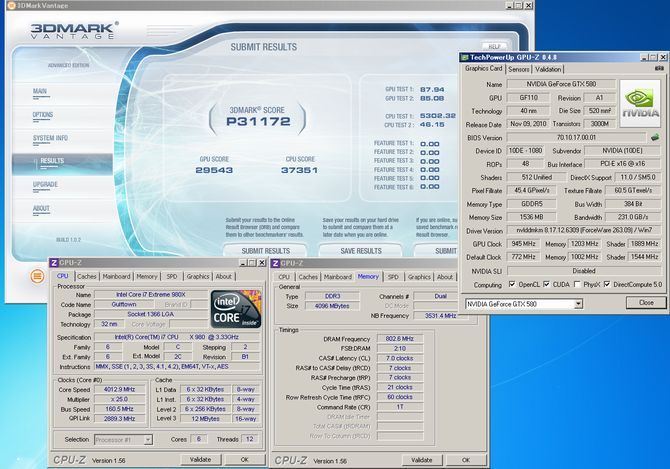Click OK in the right CPU-Z window
The image size is (670, 469).
[466, 460]
